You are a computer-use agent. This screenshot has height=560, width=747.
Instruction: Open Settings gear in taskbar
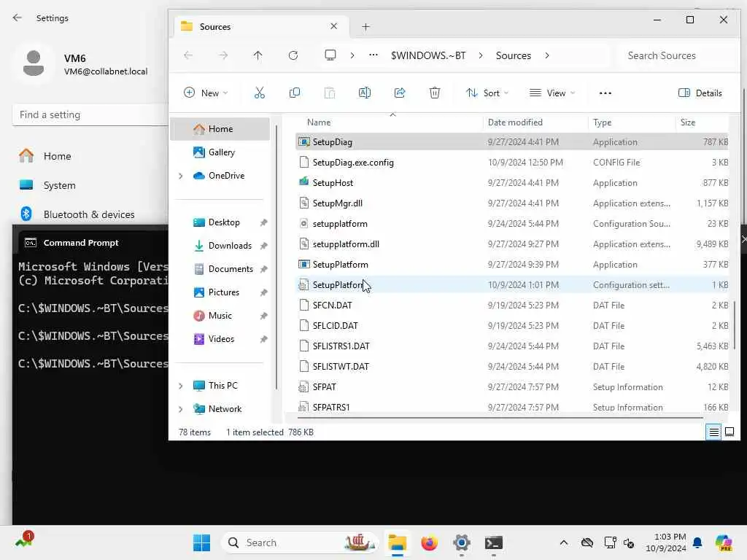[x=462, y=542]
